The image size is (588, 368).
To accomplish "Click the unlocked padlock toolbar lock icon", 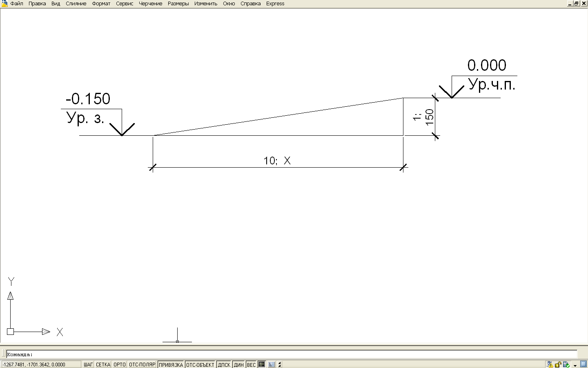I will point(558,364).
